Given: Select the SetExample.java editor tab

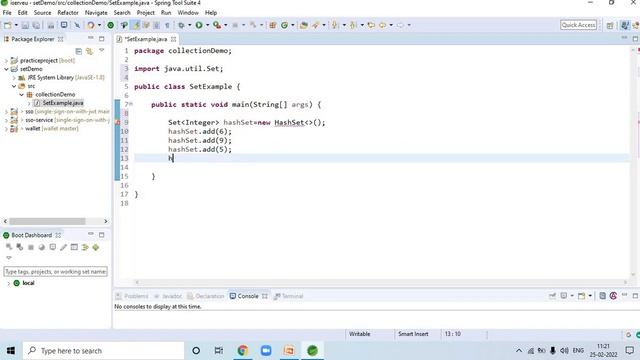Looking at the screenshot, I should coord(146,39).
